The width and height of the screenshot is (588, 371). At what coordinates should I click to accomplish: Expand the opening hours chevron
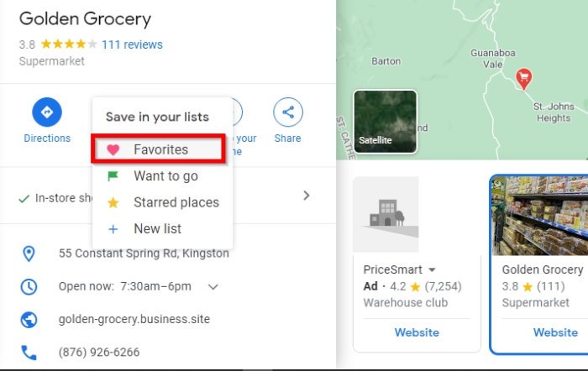coord(213,286)
